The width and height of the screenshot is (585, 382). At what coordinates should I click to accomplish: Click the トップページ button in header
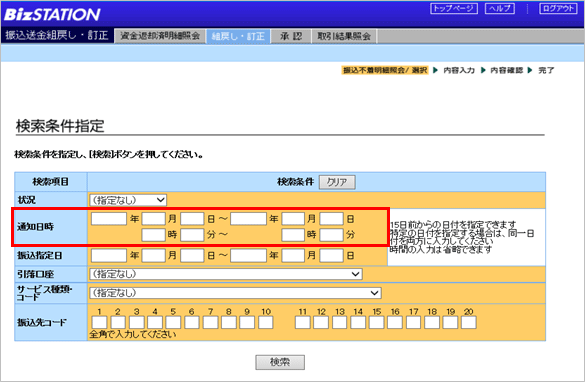454,8
